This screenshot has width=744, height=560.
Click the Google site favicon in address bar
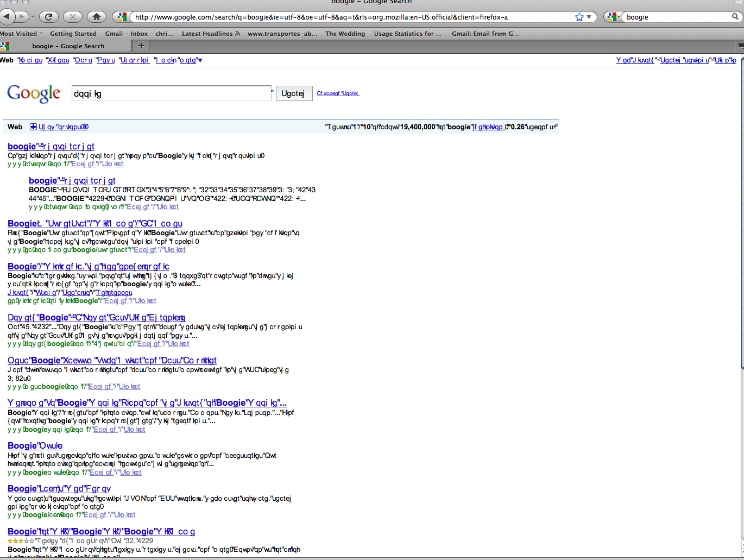122,17
